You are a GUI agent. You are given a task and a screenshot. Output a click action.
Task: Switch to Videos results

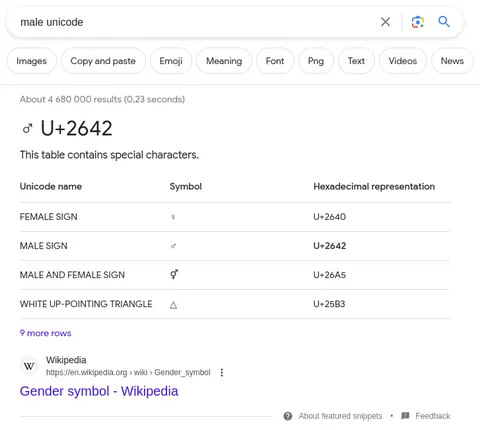coord(403,61)
